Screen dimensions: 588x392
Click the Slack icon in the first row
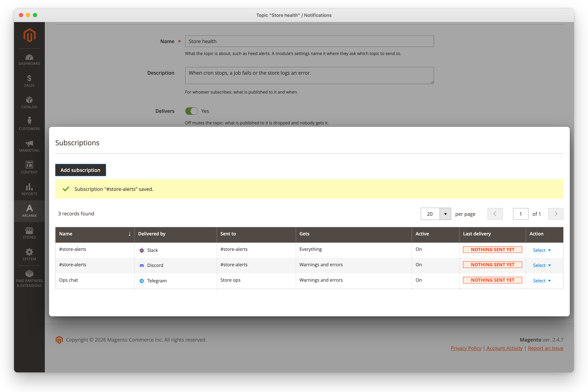142,250
